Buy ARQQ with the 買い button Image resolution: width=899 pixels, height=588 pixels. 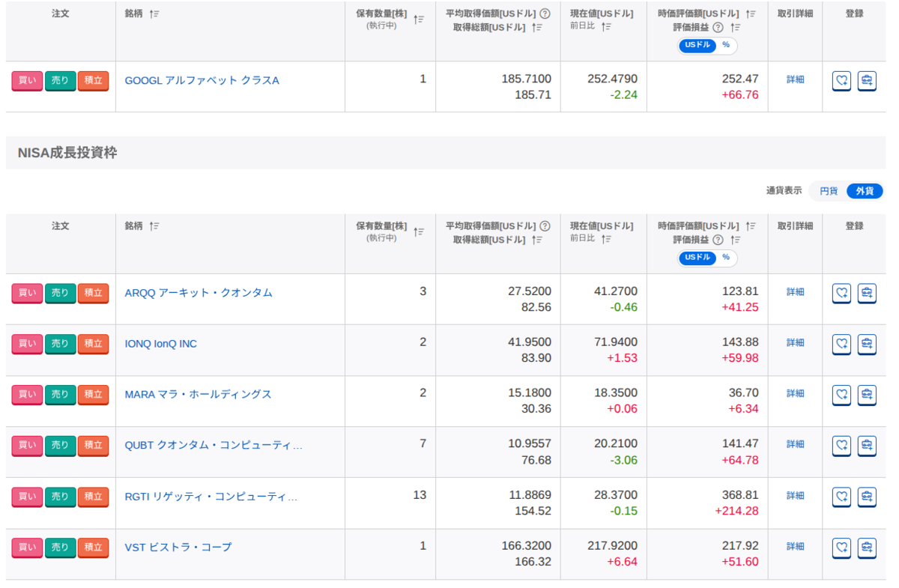27,293
